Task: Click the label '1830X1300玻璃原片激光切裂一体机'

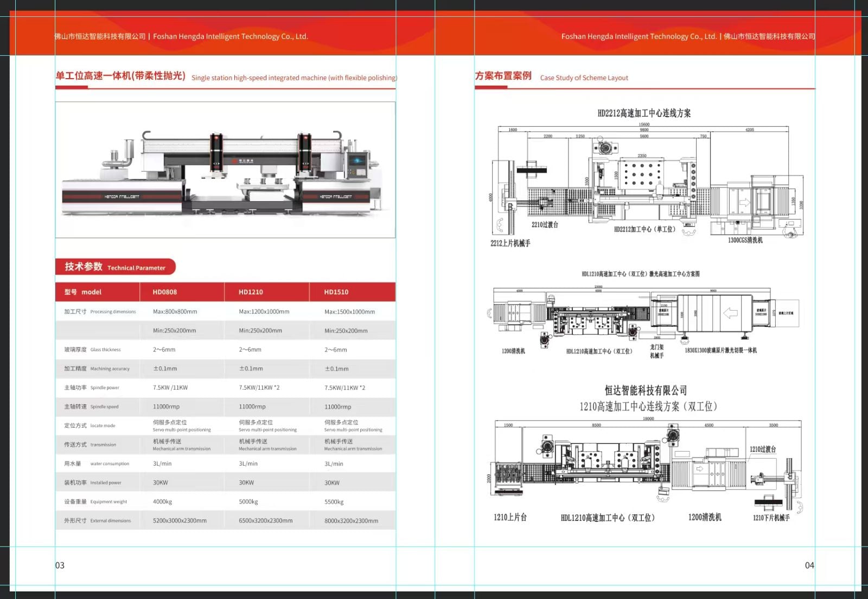Action: (x=721, y=350)
